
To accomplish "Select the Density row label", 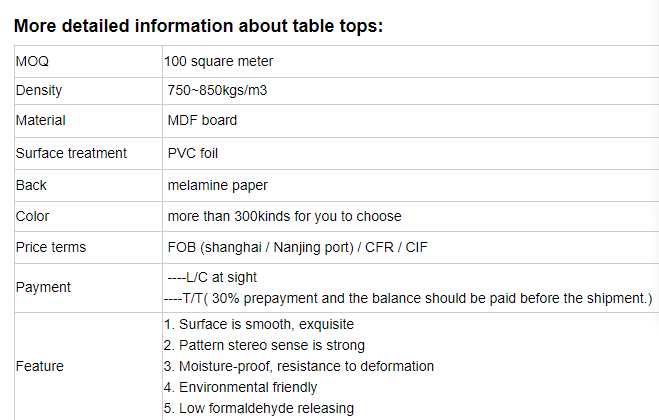I will 39,90.
